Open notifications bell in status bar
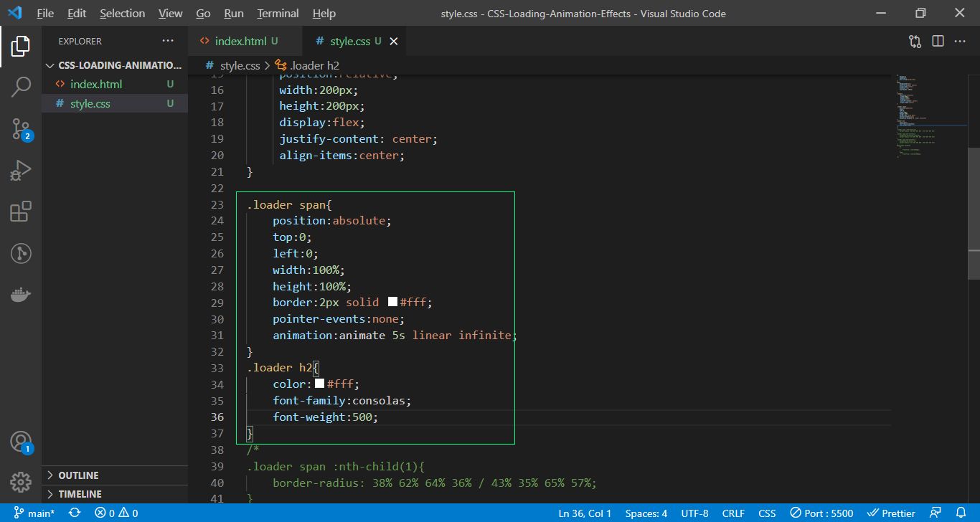The height and width of the screenshot is (522, 980). pyautogui.click(x=961, y=513)
